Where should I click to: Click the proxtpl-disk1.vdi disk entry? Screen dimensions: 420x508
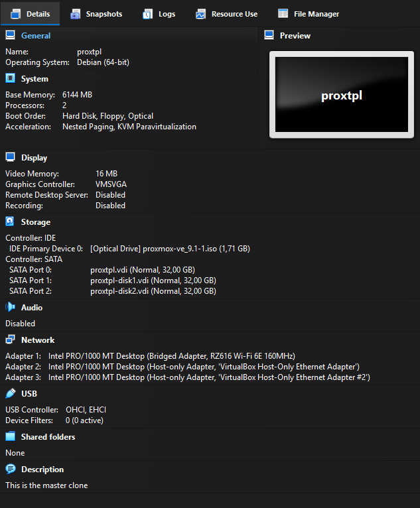point(153,281)
